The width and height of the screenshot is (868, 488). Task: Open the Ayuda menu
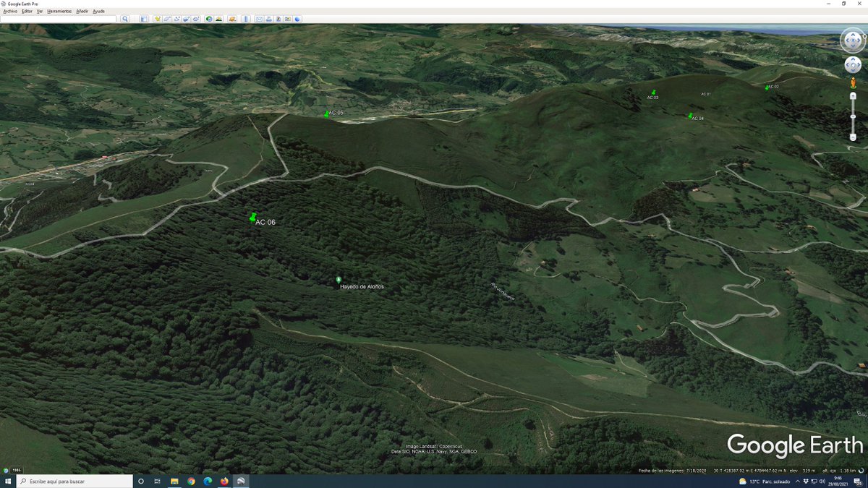coord(98,12)
